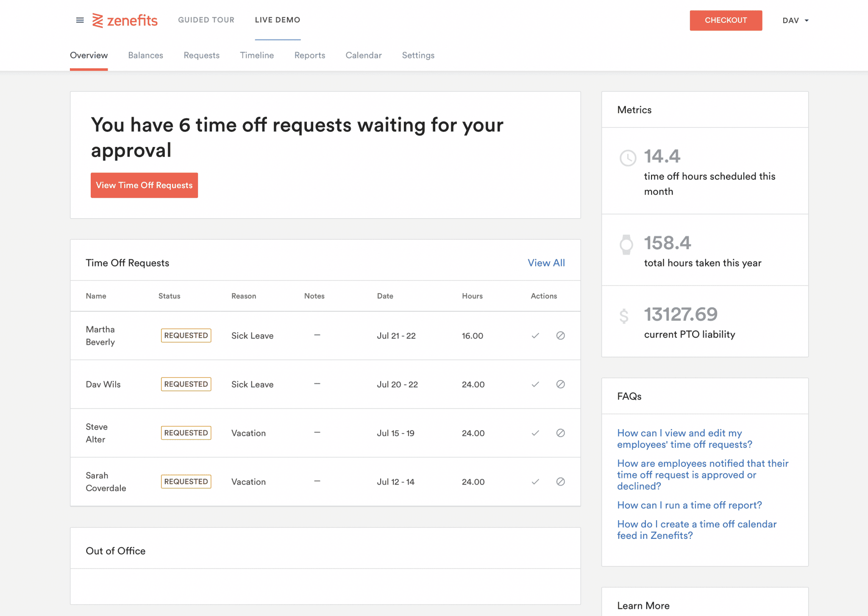Image resolution: width=868 pixels, height=616 pixels.
Task: Select the Reports navigation item
Action: pyautogui.click(x=309, y=55)
